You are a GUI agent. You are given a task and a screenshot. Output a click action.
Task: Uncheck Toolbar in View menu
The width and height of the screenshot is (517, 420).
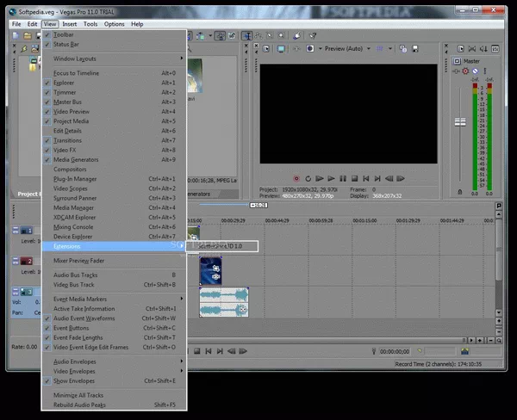(x=114, y=34)
